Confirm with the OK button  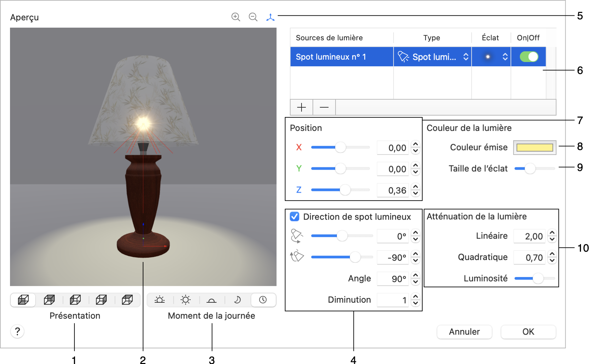point(528,332)
